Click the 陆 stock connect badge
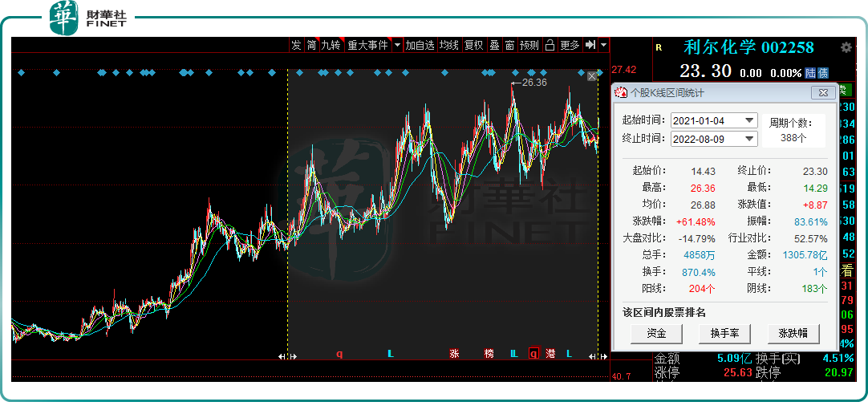 click(x=810, y=73)
